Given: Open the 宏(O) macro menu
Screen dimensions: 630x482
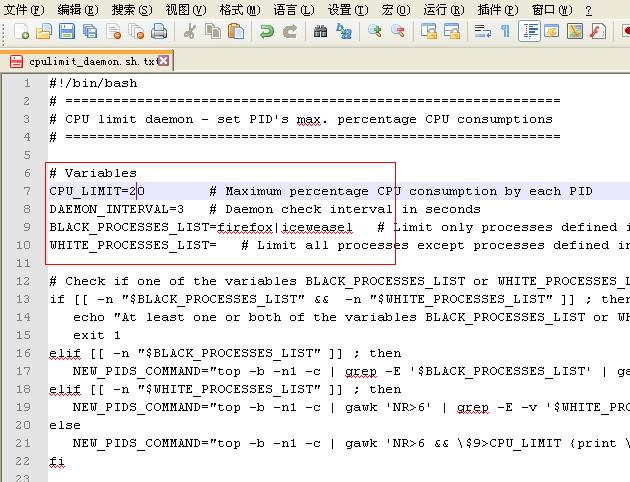Looking at the screenshot, I should pos(395,10).
